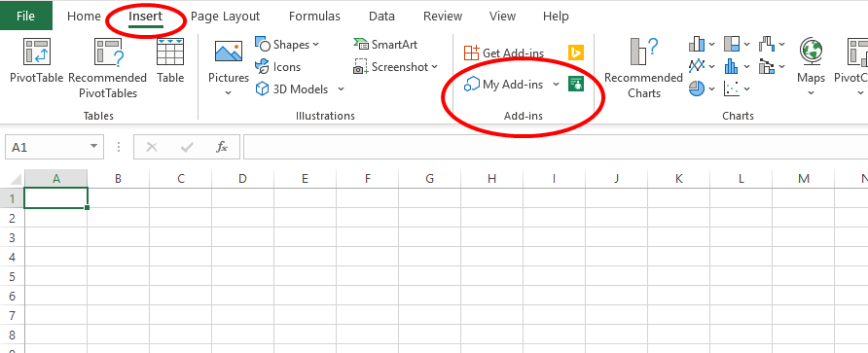Click inside the formula bar
Screen dimensions: 868x353
[556, 147]
